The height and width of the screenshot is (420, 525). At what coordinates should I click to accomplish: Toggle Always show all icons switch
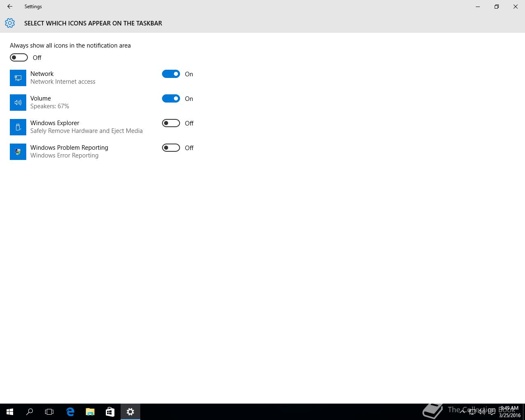19,57
